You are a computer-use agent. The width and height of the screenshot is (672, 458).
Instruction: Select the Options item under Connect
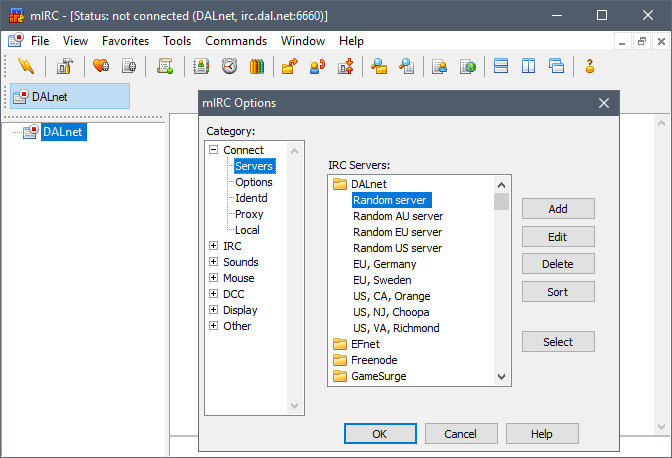(254, 182)
